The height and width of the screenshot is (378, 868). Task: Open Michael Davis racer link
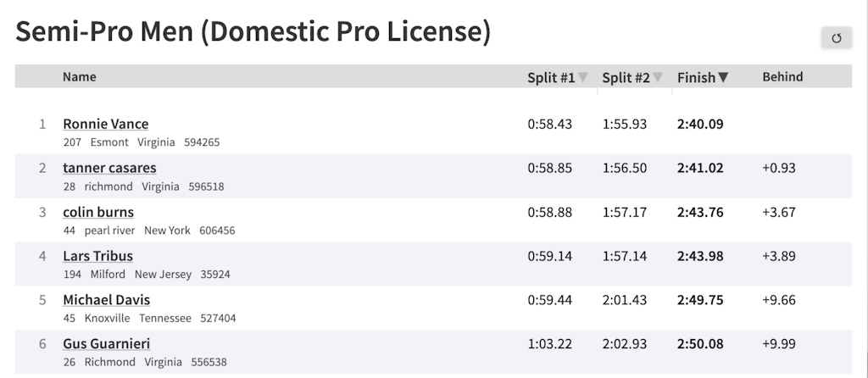106,299
